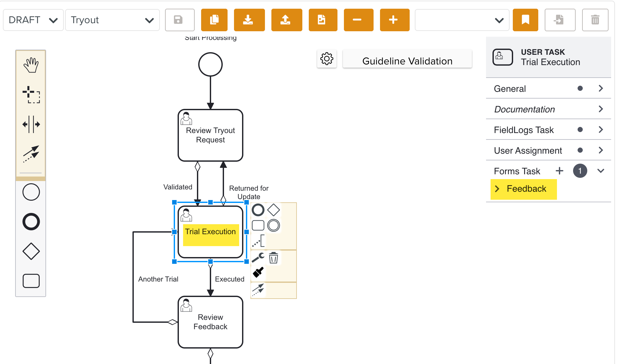Image resolution: width=624 pixels, height=364 pixels.
Task: Add a form with plus icon
Action: coord(560,171)
